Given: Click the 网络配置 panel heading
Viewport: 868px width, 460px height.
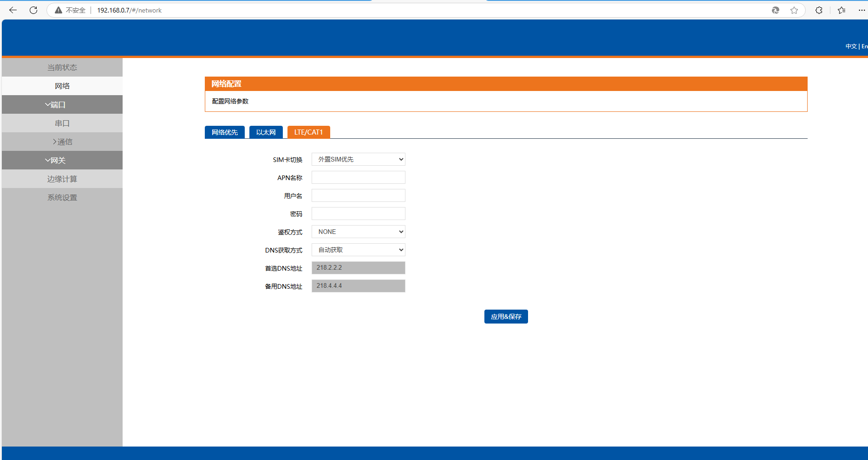Looking at the screenshot, I should click(227, 84).
